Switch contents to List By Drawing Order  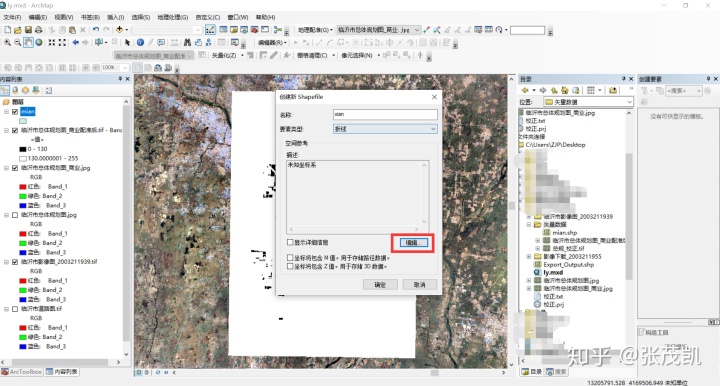pos(5,90)
